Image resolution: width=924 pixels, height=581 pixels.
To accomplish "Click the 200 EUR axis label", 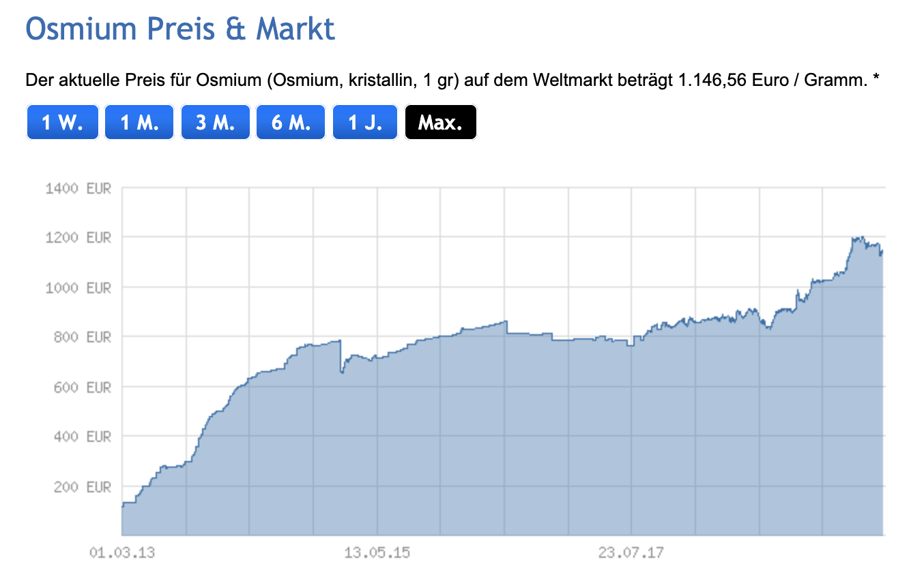I will pyautogui.click(x=82, y=487).
